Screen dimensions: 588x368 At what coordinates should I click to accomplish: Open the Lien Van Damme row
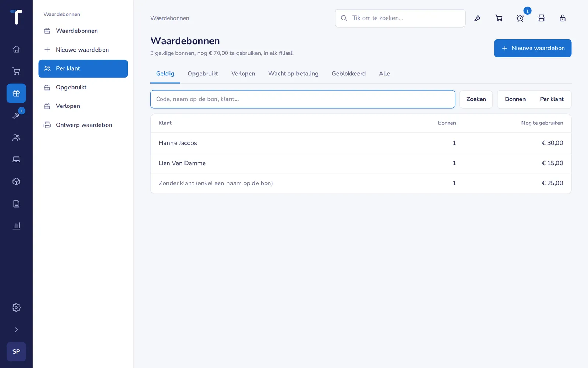pos(361,163)
